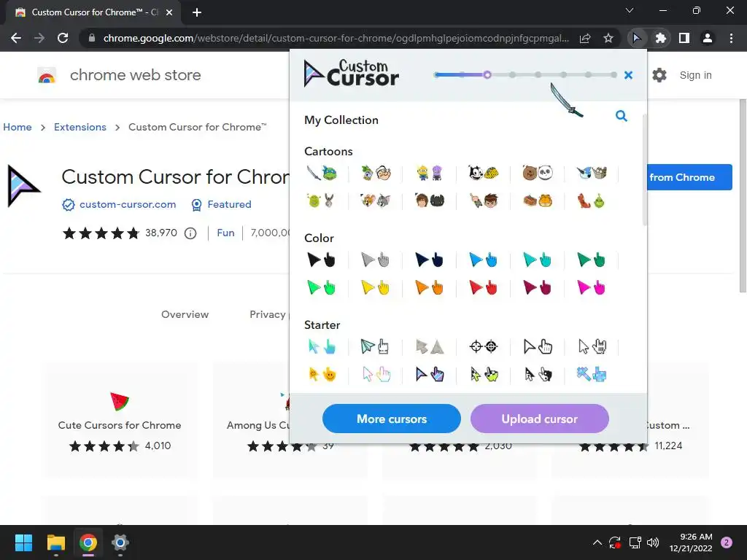Click the Remove from Chrome button
This screenshot has width=747, height=560.
pos(689,177)
